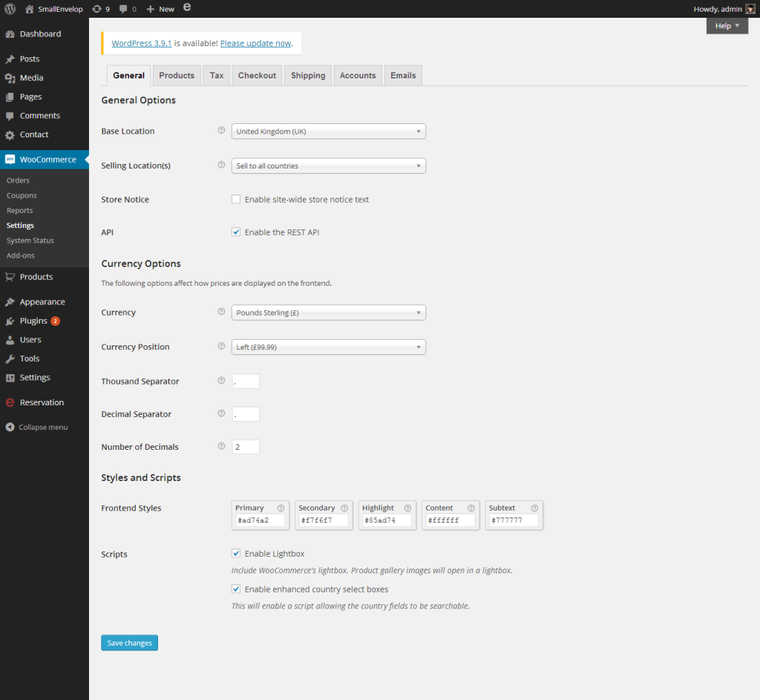Click the plus New icon in admin bar

pyautogui.click(x=150, y=9)
